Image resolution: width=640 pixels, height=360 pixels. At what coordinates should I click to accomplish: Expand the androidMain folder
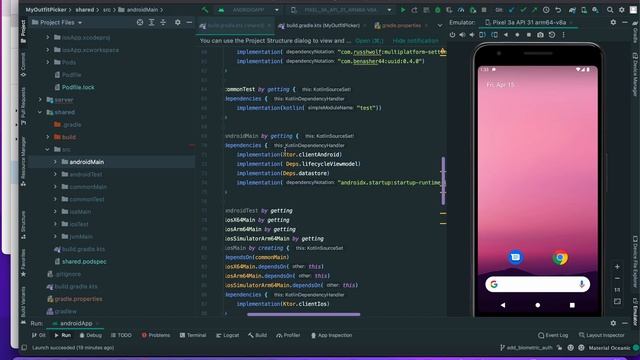coord(56,162)
